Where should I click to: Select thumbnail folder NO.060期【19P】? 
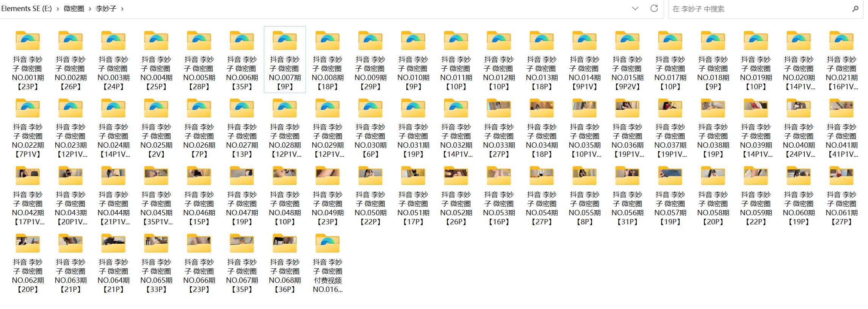click(x=799, y=195)
